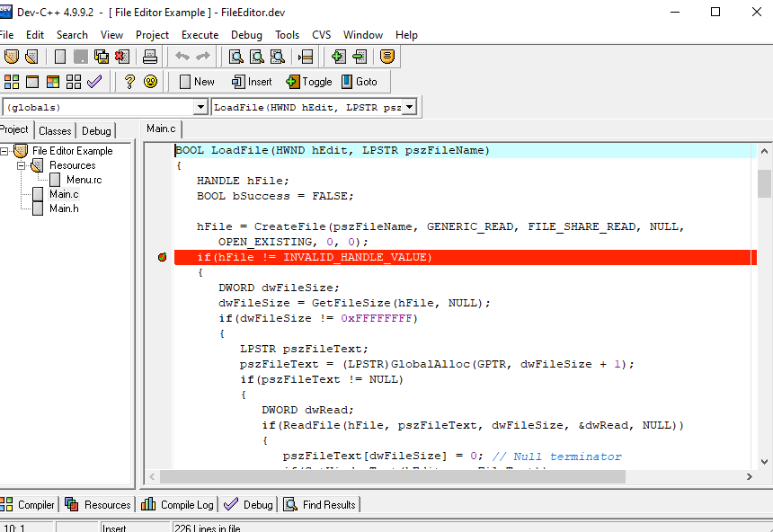Click the Insert toolbar button
Screen dimensions: 773x532
click(252, 82)
